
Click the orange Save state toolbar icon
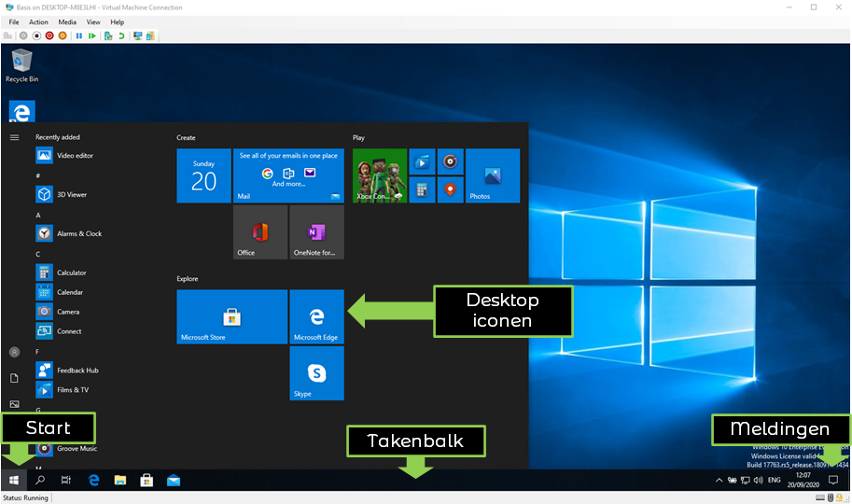click(x=63, y=35)
